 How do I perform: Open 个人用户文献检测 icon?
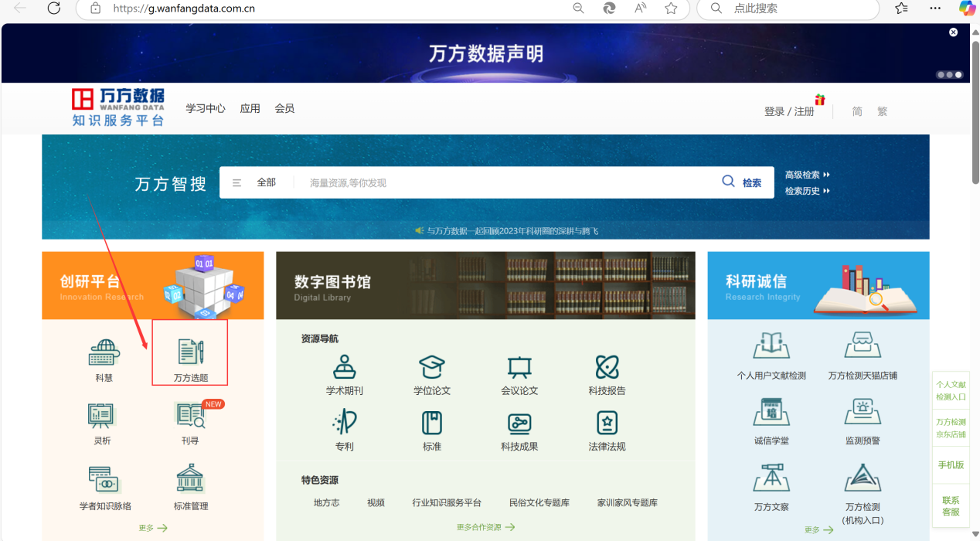(x=771, y=345)
